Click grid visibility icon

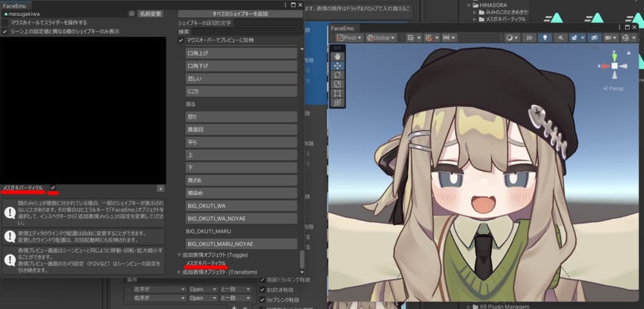point(410,38)
